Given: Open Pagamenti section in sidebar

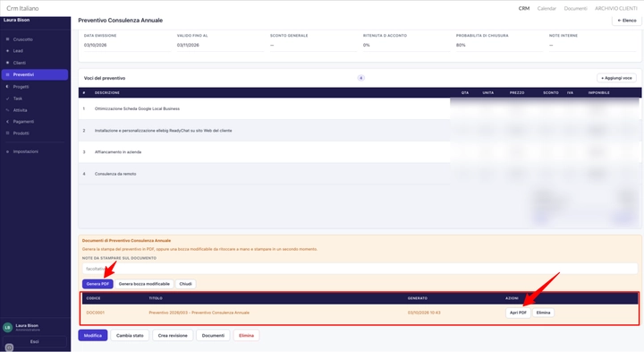Looking at the screenshot, I should click(35, 122).
